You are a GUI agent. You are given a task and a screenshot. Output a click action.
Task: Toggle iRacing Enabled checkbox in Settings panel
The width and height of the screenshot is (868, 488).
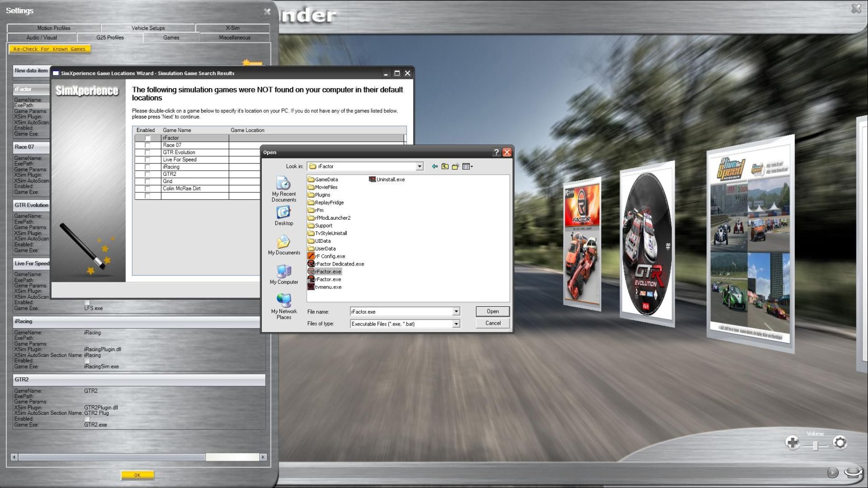[x=87, y=361]
